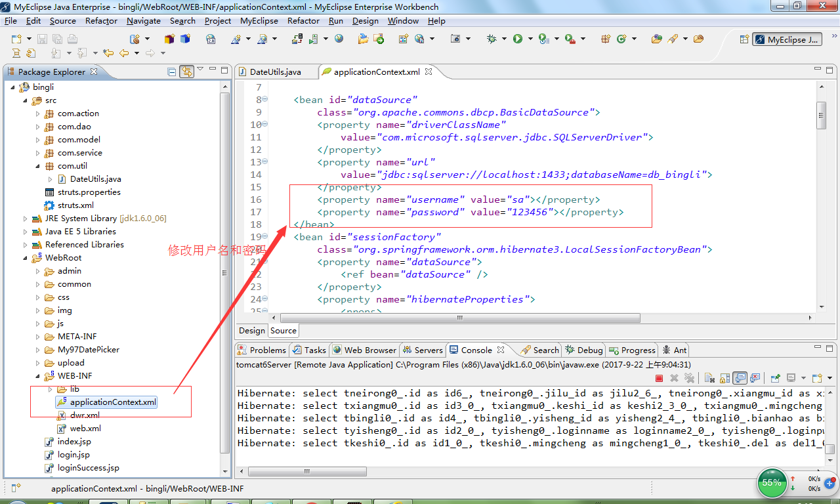Collapse the WebRoot folder
Viewport: 840px width, 504px height.
[26, 258]
